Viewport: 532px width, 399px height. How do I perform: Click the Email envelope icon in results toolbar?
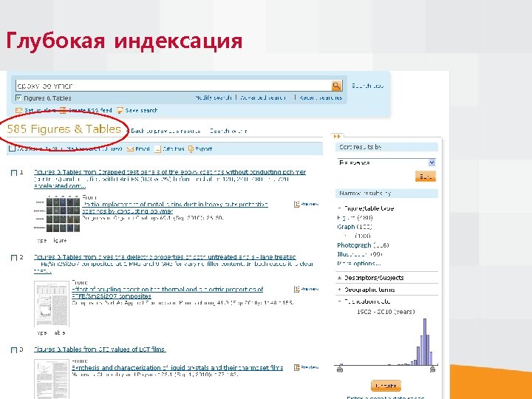point(130,149)
